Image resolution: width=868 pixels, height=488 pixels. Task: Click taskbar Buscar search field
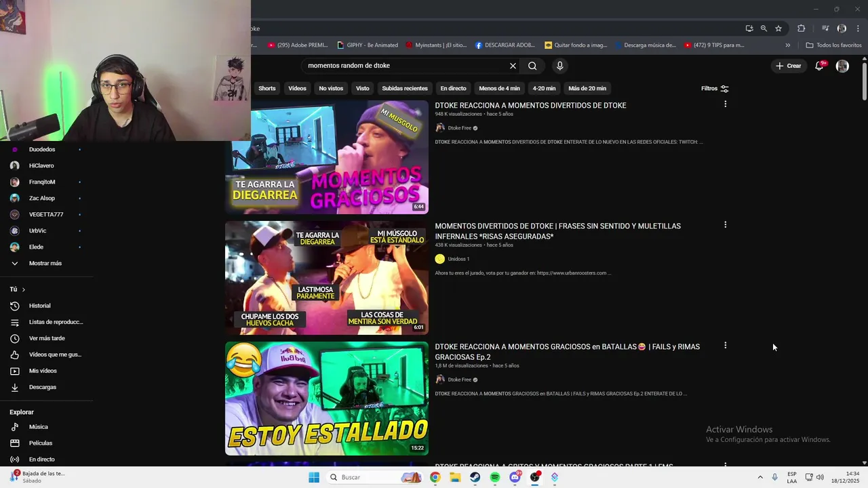(x=374, y=477)
